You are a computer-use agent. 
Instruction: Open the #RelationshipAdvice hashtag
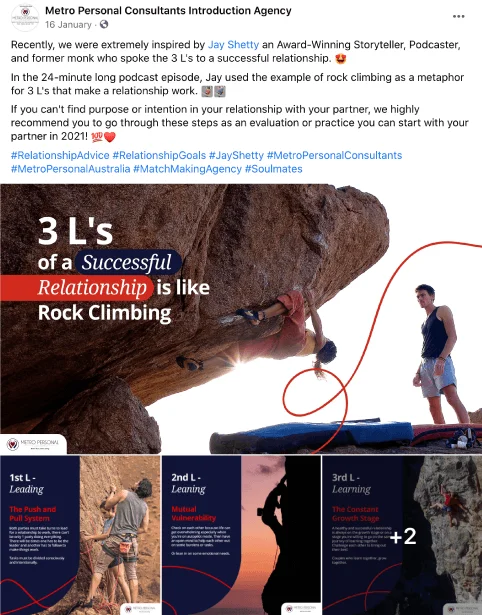click(x=60, y=155)
